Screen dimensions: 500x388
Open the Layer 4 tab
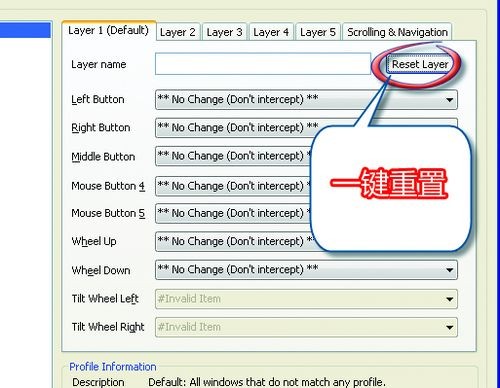point(271,32)
